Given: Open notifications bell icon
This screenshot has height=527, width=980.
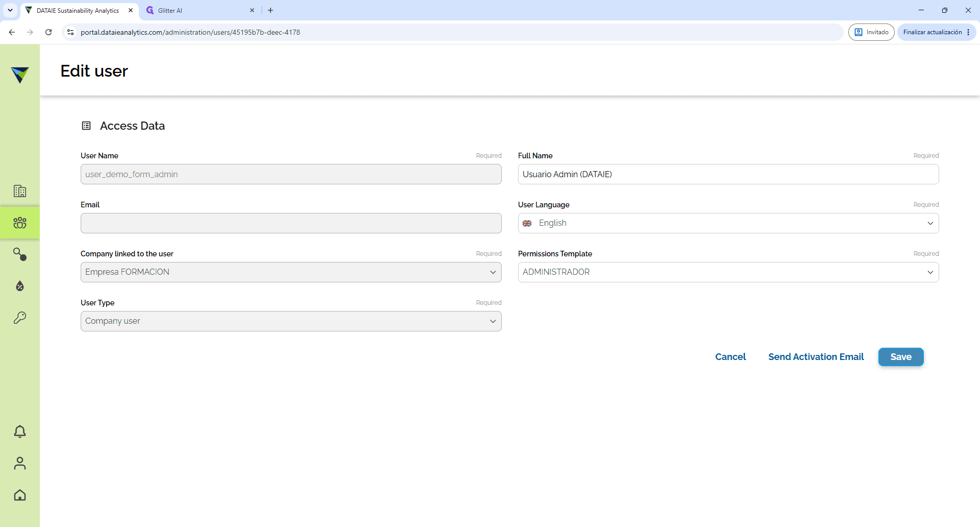Looking at the screenshot, I should point(20,432).
